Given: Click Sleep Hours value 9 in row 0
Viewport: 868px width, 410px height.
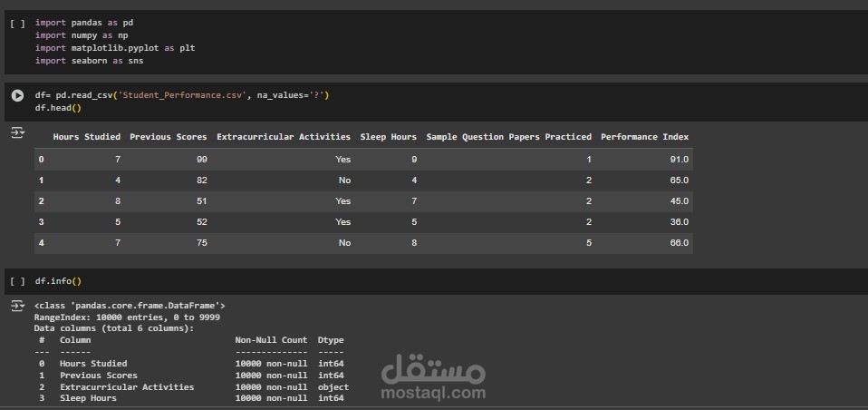Looking at the screenshot, I should click(x=414, y=160).
